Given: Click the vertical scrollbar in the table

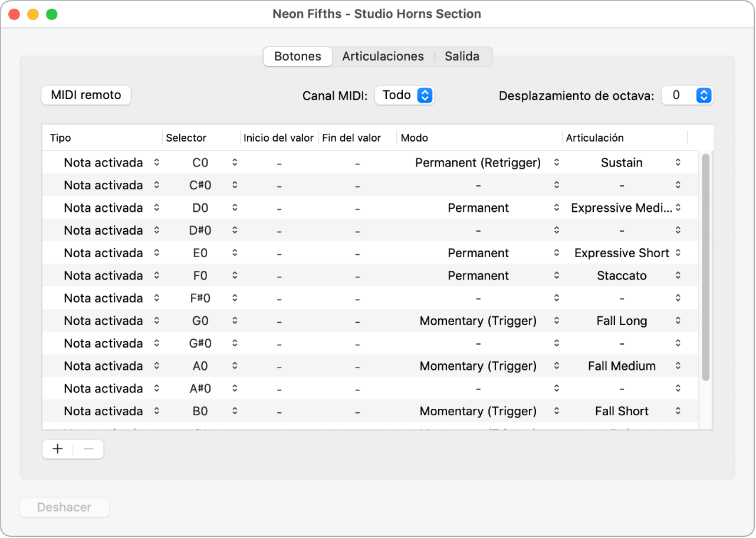Looking at the screenshot, I should [x=705, y=265].
